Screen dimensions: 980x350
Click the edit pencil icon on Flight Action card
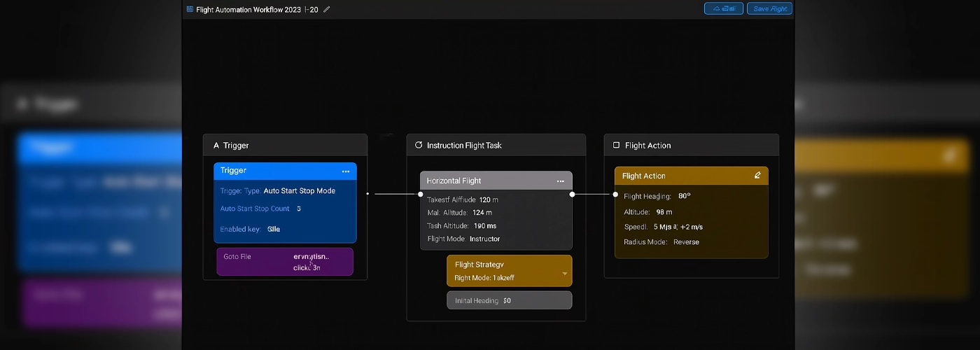tap(757, 175)
